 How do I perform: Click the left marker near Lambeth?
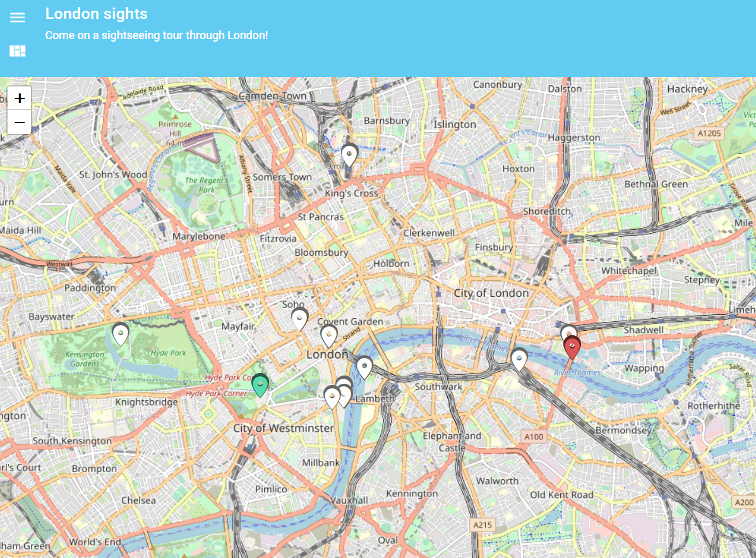332,397
